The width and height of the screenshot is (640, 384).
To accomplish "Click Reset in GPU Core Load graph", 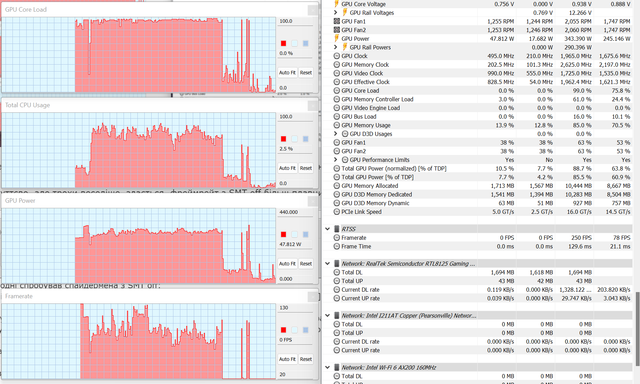I will (306, 73).
